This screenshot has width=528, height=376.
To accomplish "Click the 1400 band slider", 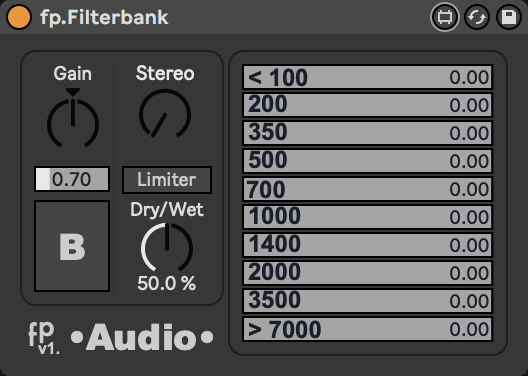I will click(367, 245).
